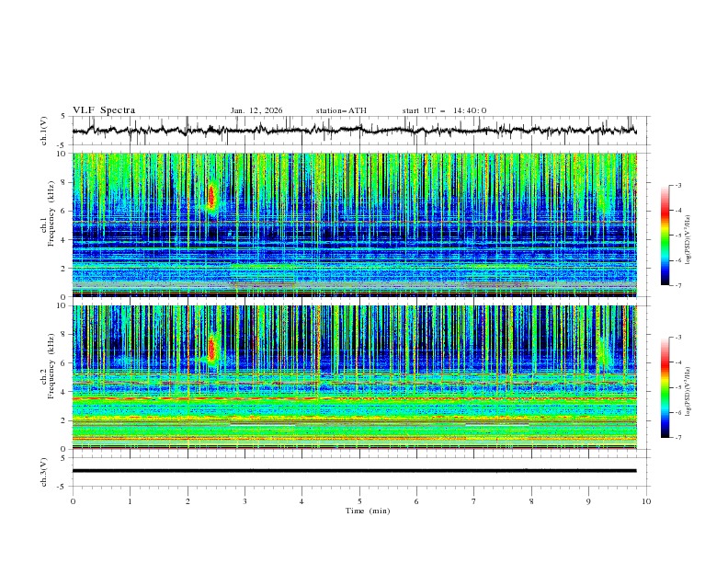The height and width of the screenshot is (563, 728).
Task: Click the VLF Spectra title text
Action: 104,110
